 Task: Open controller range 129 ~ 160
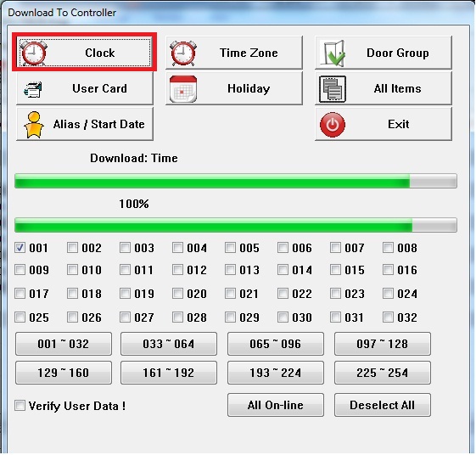[64, 373]
